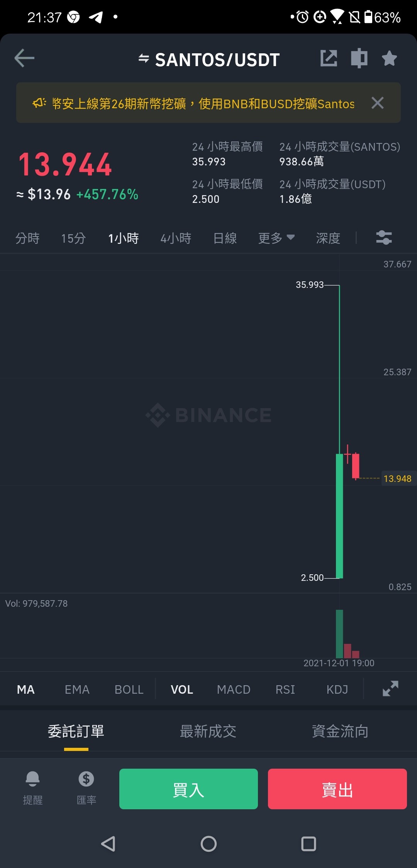The height and width of the screenshot is (868, 417).
Task: Enable the MACD sub-indicator
Action: click(x=234, y=689)
